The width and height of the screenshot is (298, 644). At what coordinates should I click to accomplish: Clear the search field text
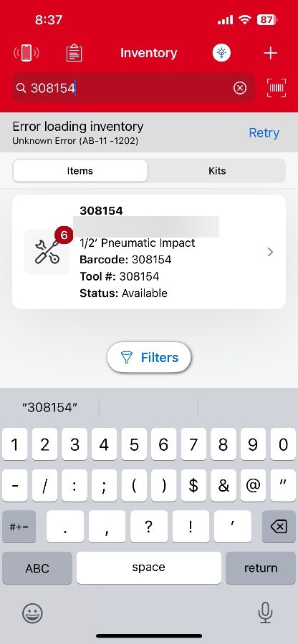click(240, 87)
